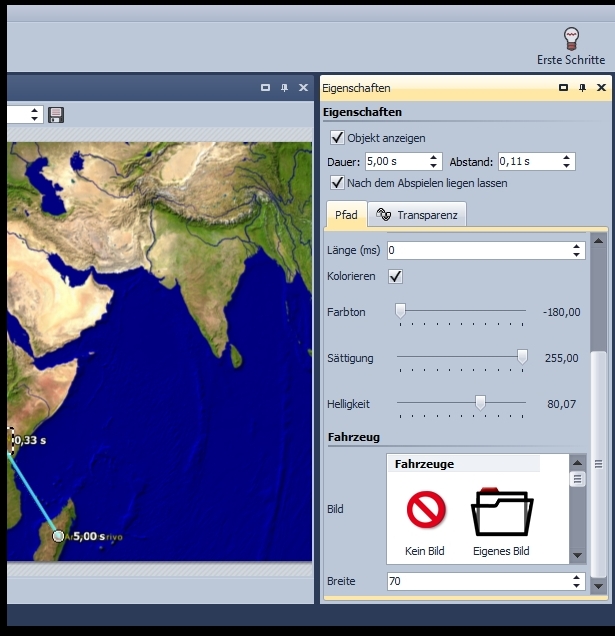615x636 pixels.
Task: Click the Sättigung slider handle
Action: click(522, 356)
